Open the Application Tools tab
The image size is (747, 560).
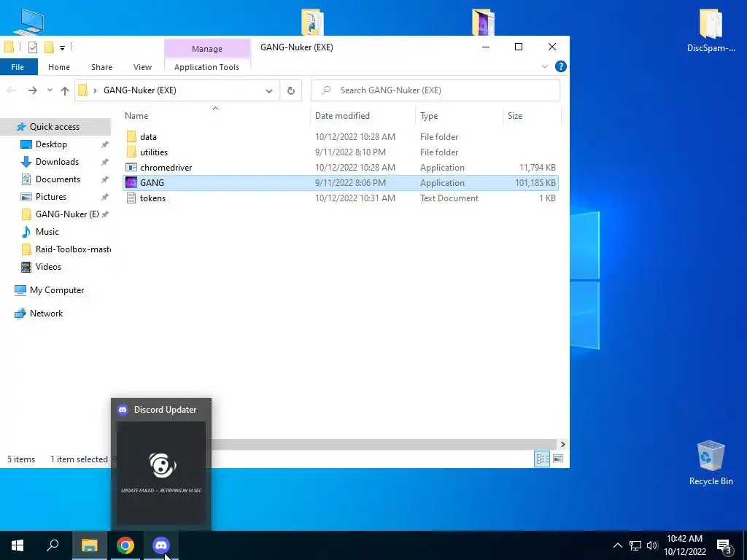206,67
